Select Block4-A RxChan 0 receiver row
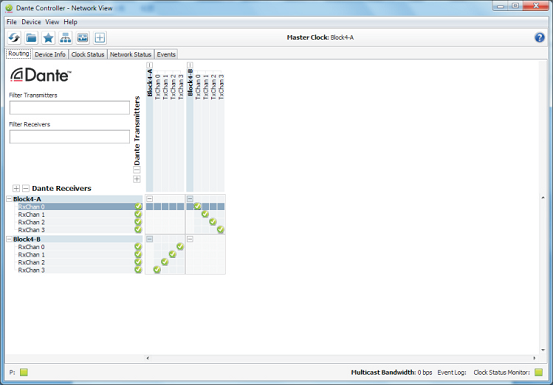Image resolution: width=554 pixels, height=386 pixels. (80, 206)
